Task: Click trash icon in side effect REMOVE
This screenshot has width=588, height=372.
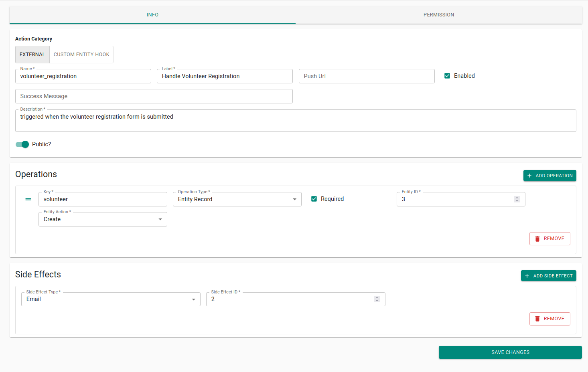Action: [537, 319]
